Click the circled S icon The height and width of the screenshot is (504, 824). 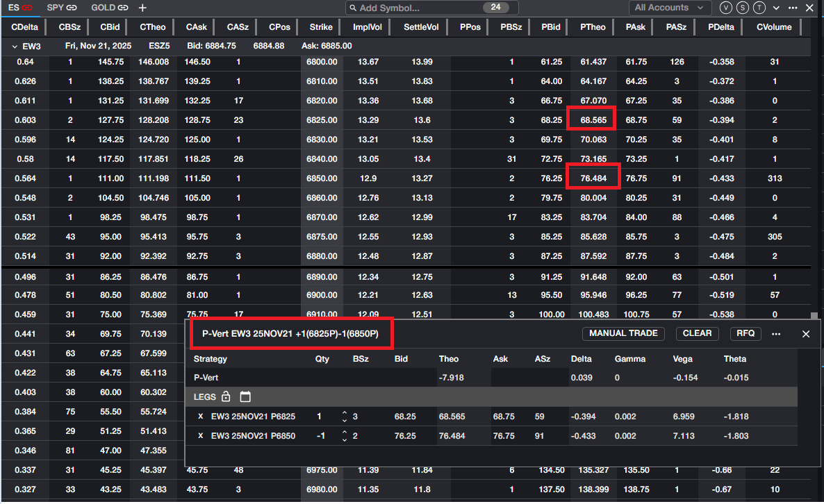pos(743,8)
